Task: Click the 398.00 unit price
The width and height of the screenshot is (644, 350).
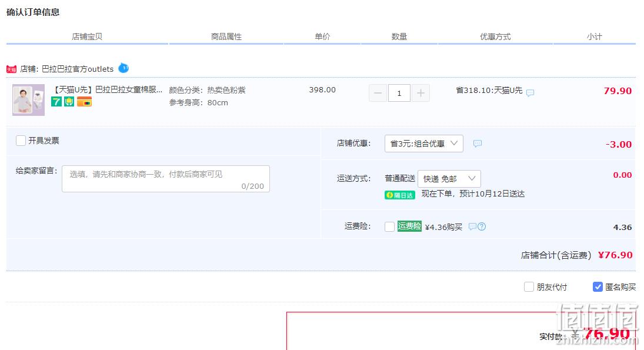Action: pyautogui.click(x=322, y=89)
